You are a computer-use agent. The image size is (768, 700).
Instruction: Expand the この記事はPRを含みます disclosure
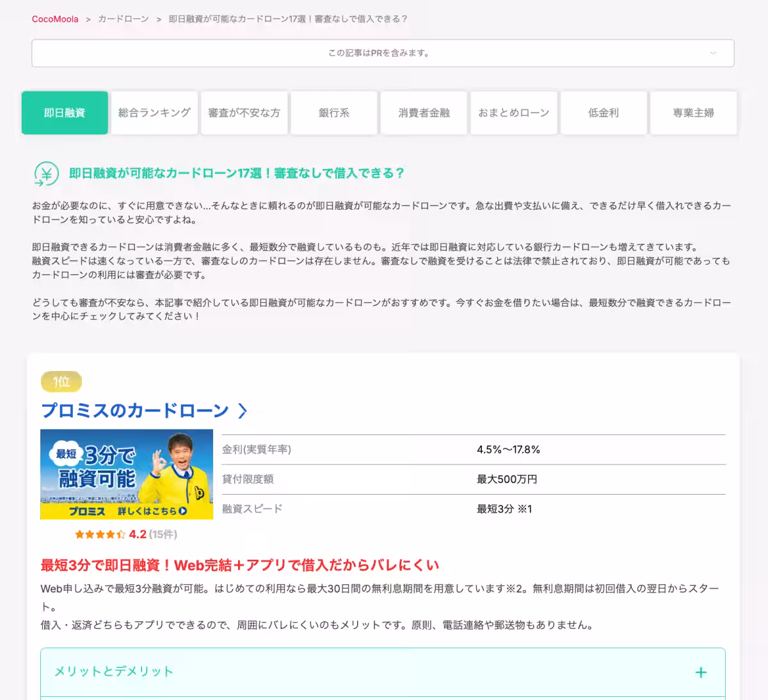(383, 54)
